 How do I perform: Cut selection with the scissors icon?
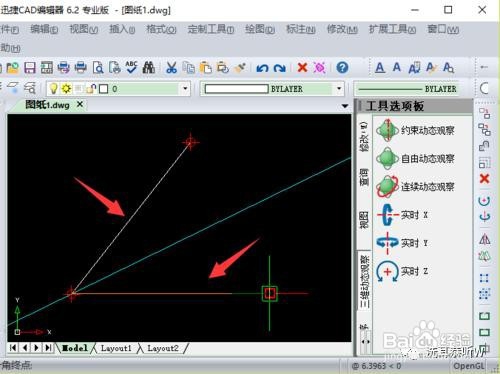click(x=171, y=68)
